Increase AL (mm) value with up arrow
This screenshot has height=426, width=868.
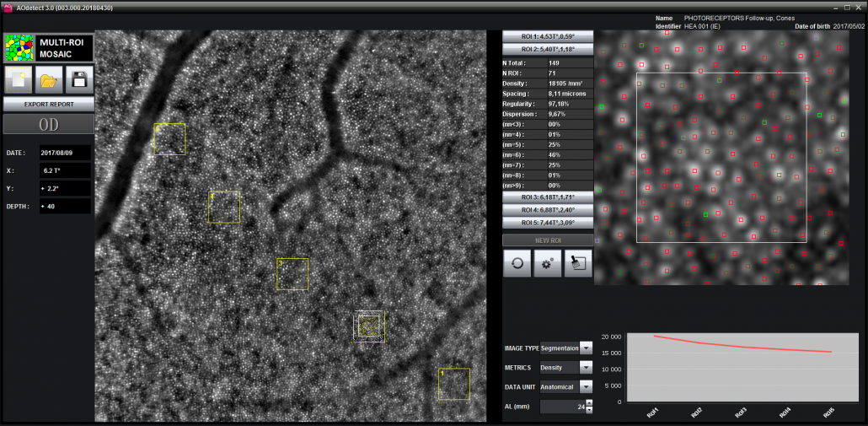[588, 402]
